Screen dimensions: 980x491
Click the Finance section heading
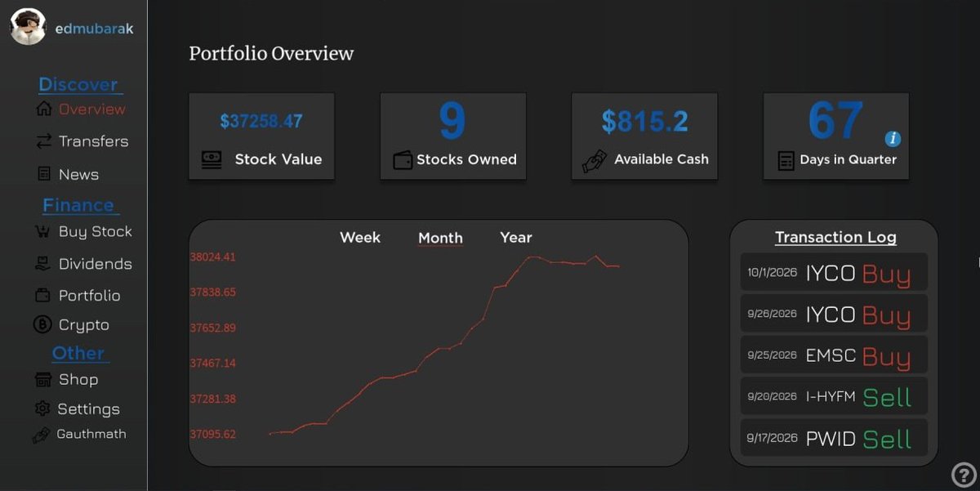pos(78,205)
